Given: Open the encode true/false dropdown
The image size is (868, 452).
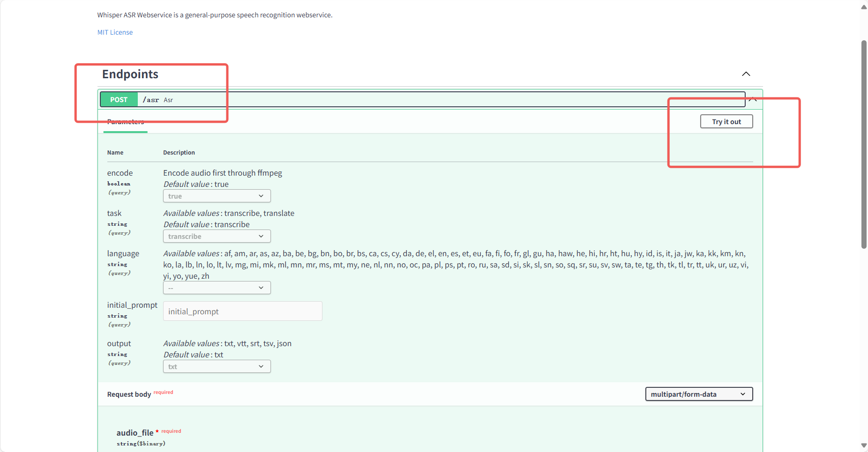Looking at the screenshot, I should pyautogui.click(x=217, y=196).
